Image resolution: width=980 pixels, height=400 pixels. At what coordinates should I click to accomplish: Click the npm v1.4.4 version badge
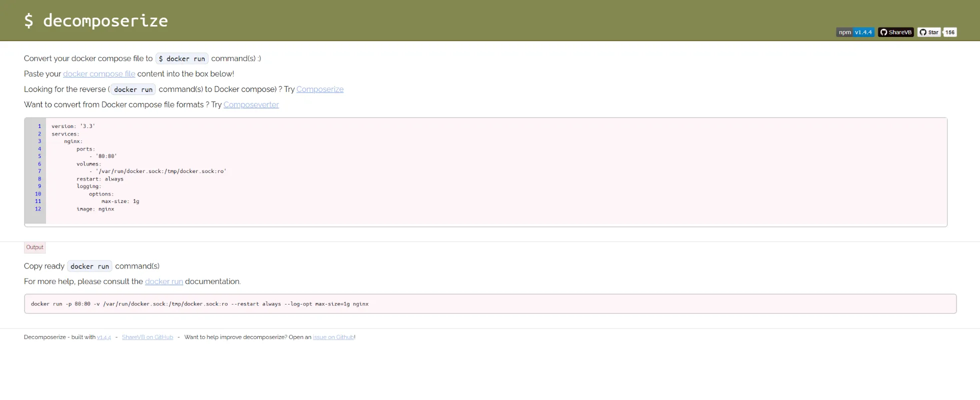[855, 32]
